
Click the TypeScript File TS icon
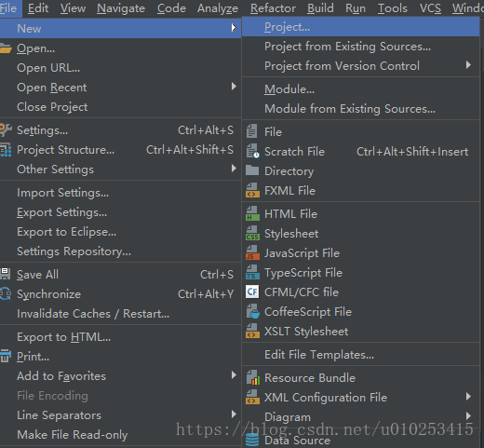coord(252,272)
